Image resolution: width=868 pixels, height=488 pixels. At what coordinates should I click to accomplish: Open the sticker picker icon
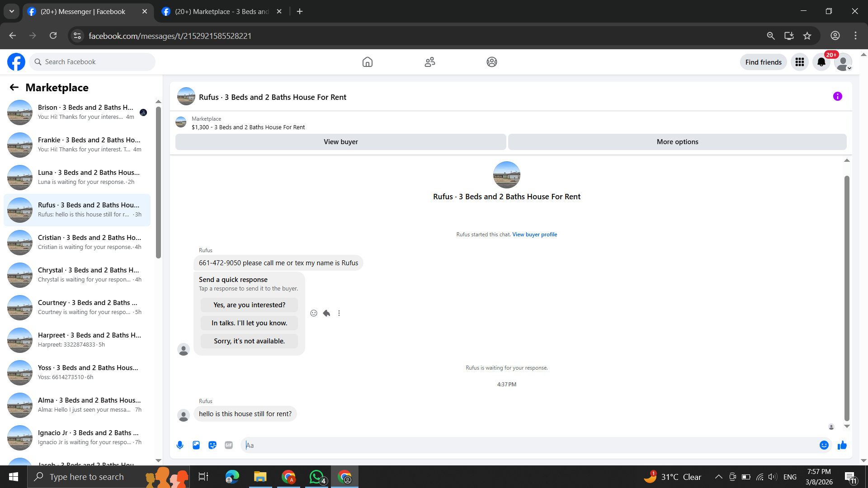[212, 445]
